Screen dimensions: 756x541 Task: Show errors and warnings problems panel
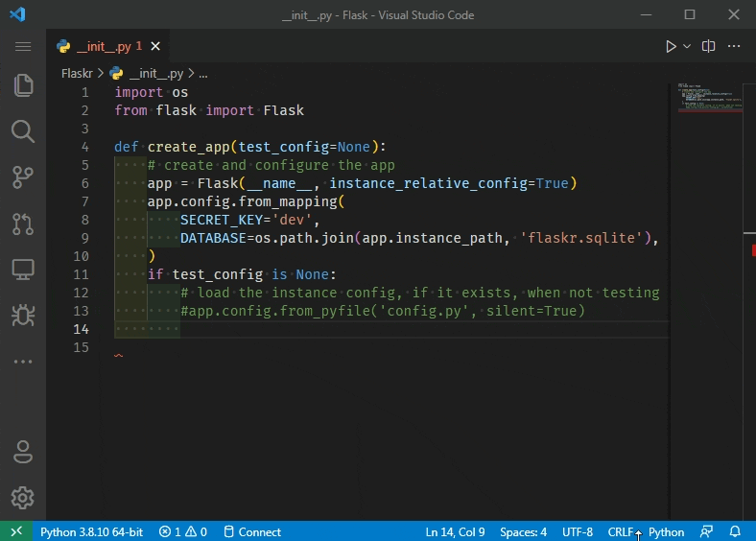(x=183, y=531)
